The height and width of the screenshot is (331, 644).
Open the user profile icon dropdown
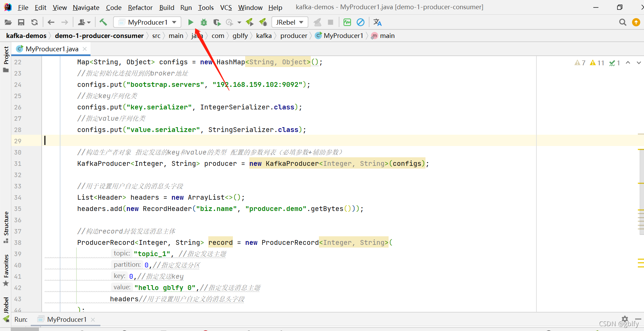pos(84,22)
